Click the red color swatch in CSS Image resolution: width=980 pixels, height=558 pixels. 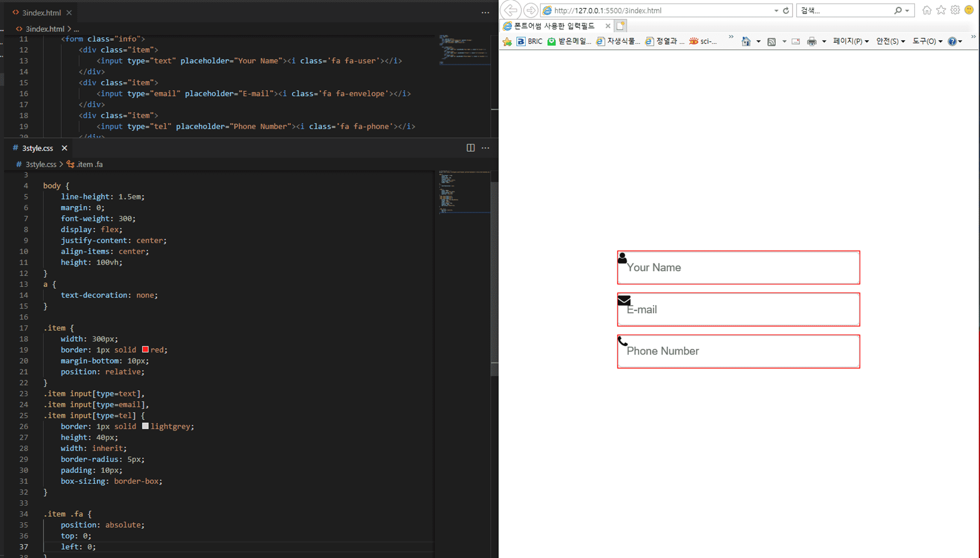click(x=145, y=350)
